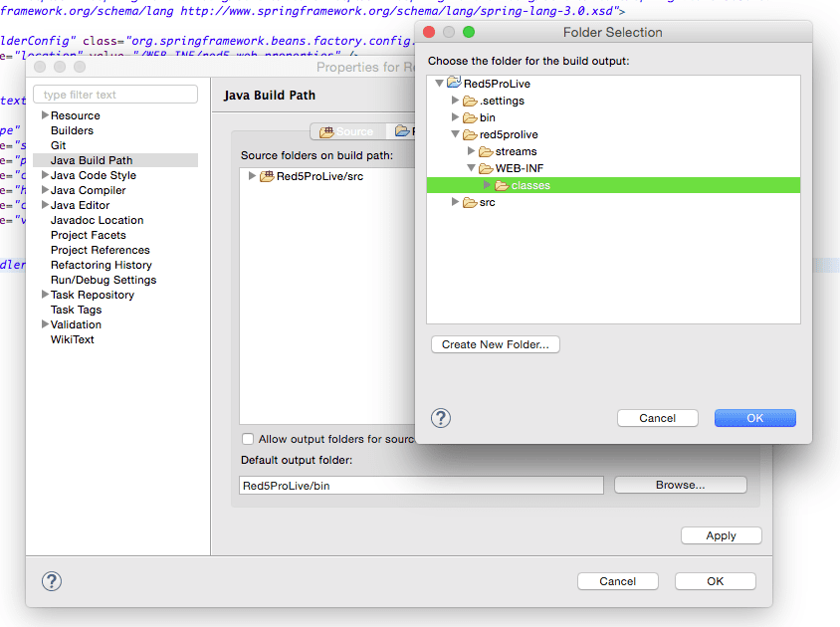The height and width of the screenshot is (627, 840).
Task: Toggle Allow output folders for source checkbox
Action: click(x=248, y=439)
